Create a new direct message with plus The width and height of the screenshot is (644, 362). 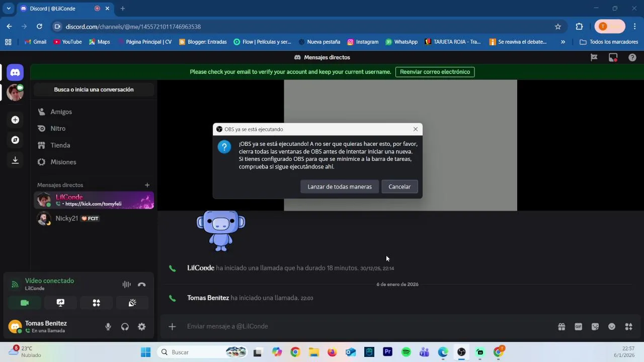(147, 185)
